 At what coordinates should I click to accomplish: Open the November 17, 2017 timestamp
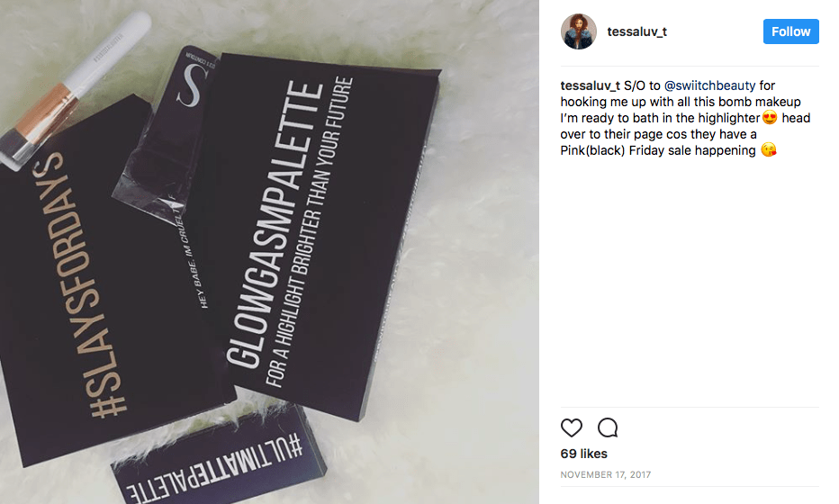pos(606,474)
